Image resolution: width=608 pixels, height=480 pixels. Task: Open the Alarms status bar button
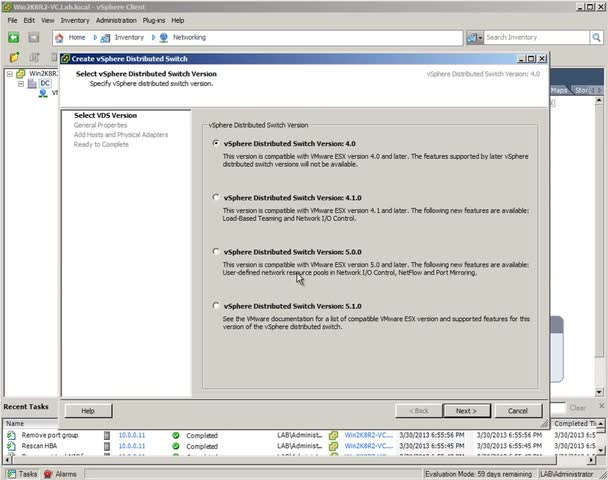[60, 474]
